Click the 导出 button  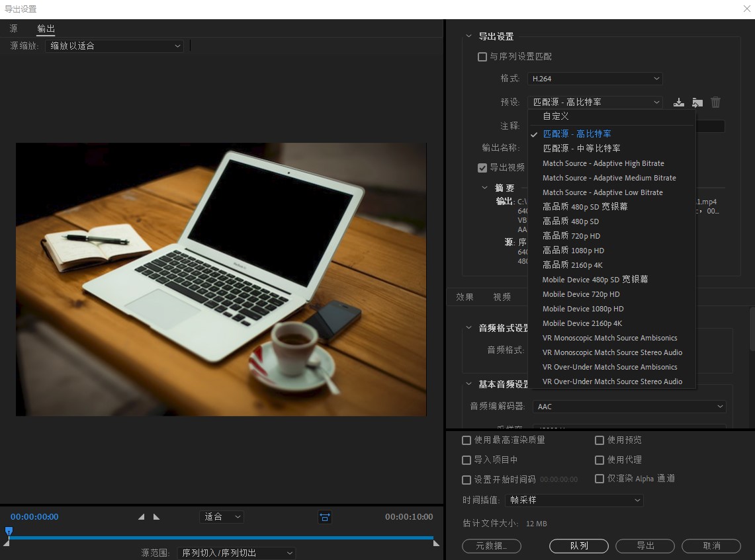click(645, 546)
